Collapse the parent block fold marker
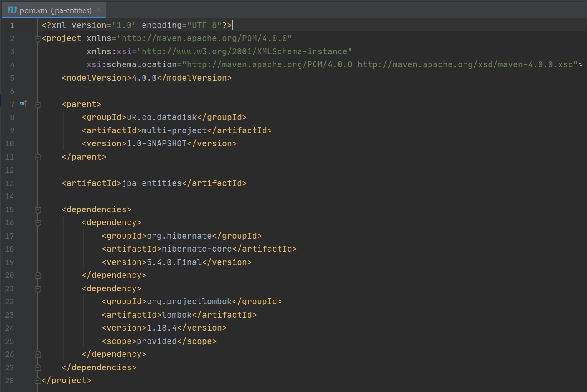The width and height of the screenshot is (587, 392). coord(38,104)
